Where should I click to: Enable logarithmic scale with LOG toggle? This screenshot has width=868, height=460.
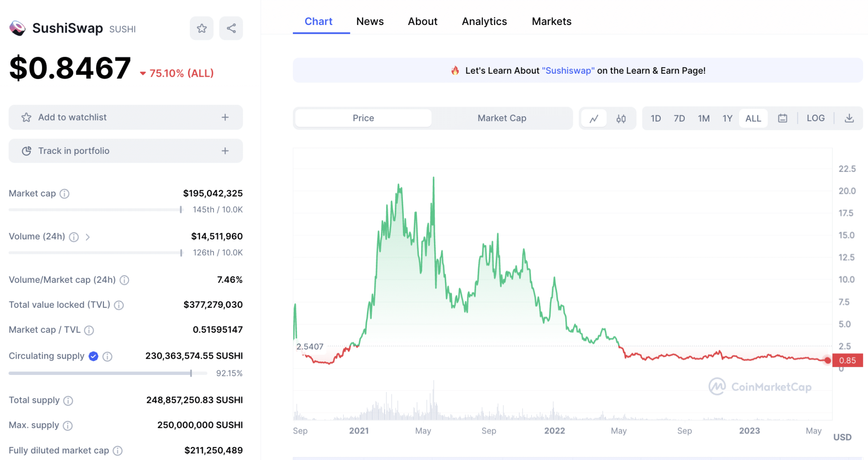pyautogui.click(x=815, y=118)
